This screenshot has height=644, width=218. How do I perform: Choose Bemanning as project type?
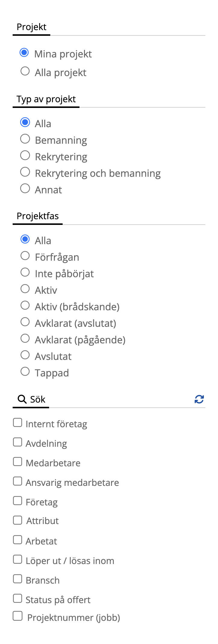[25, 139]
